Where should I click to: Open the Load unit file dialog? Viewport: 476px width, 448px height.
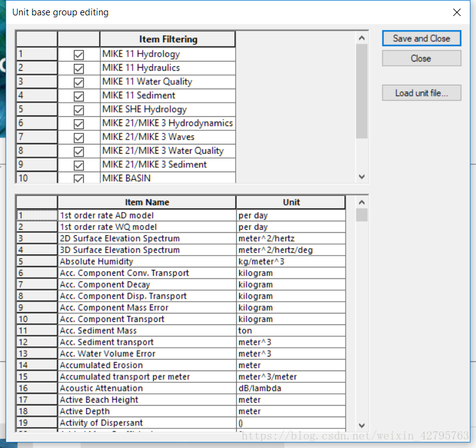[x=421, y=93]
